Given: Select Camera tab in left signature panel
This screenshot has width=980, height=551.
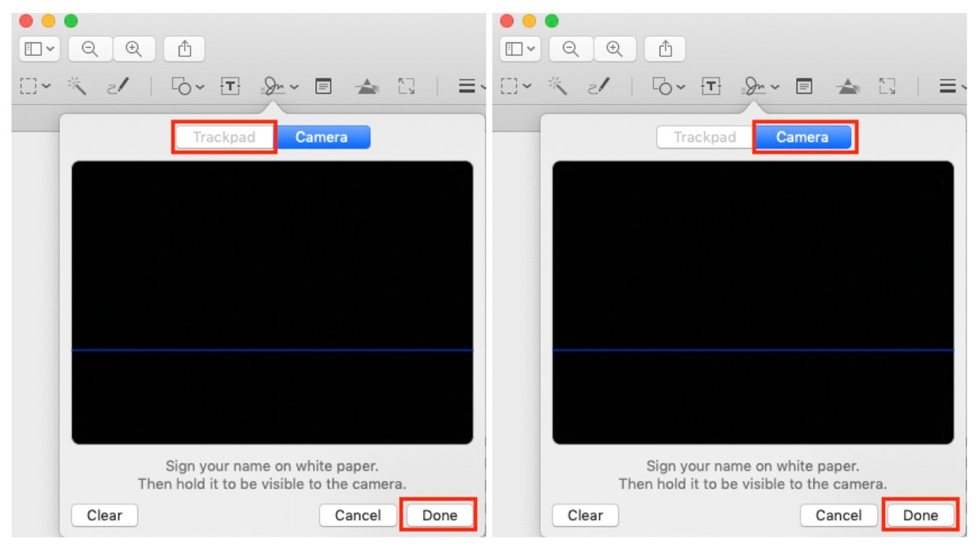Looking at the screenshot, I should coord(321,137).
